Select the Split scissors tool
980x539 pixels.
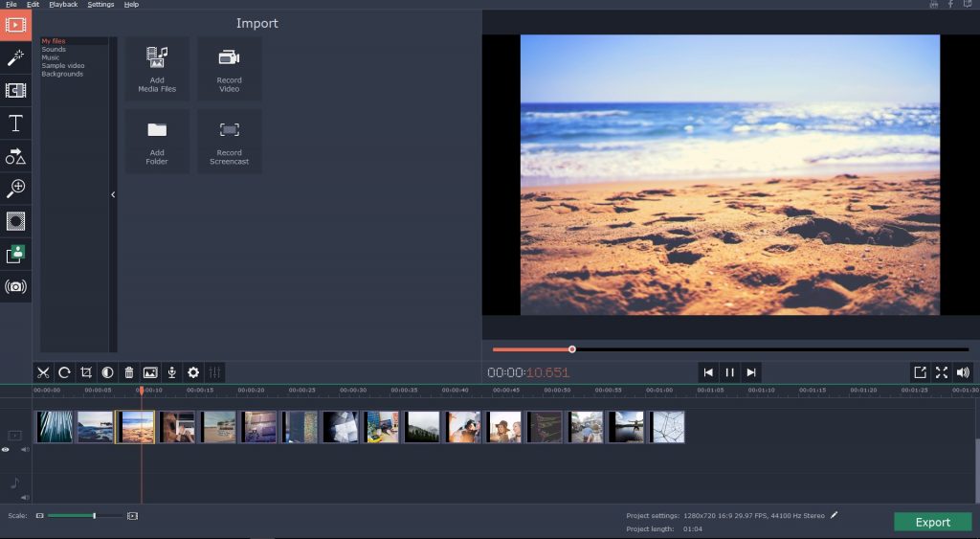[x=43, y=372]
